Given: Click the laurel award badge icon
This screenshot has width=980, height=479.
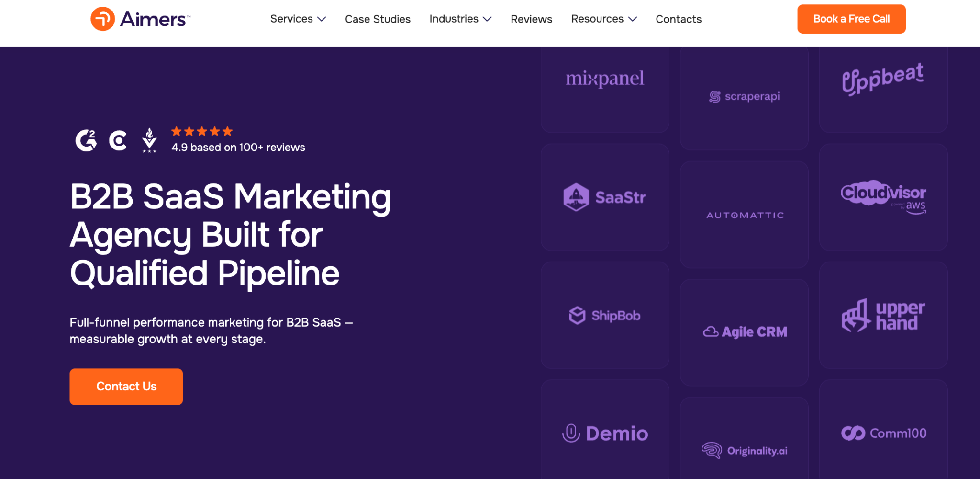Looking at the screenshot, I should 149,140.
